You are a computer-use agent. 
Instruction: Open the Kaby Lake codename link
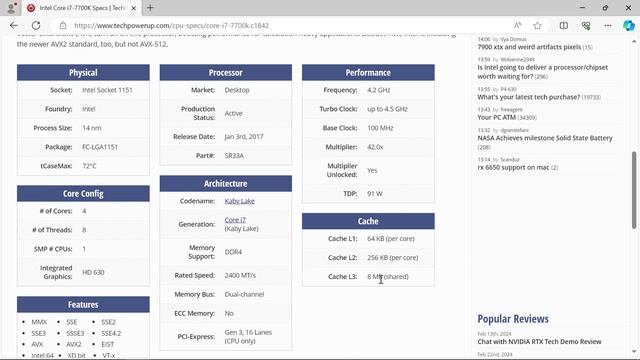[240, 201]
